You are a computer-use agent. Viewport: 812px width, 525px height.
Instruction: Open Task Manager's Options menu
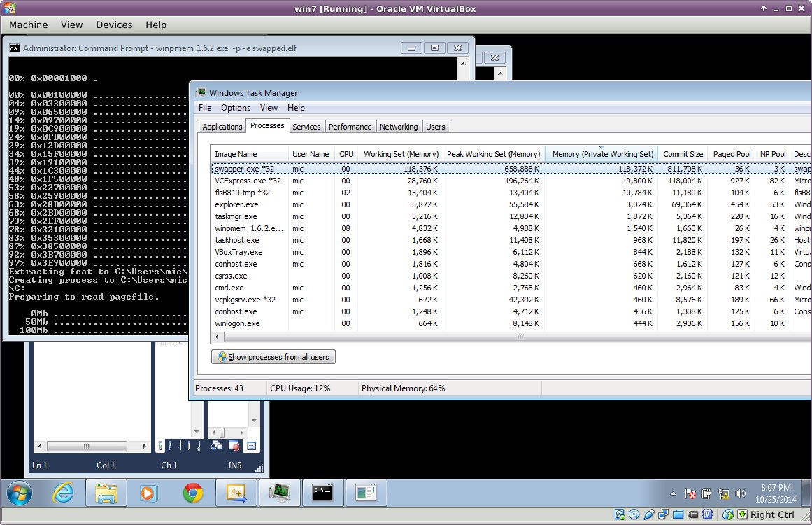[236, 108]
